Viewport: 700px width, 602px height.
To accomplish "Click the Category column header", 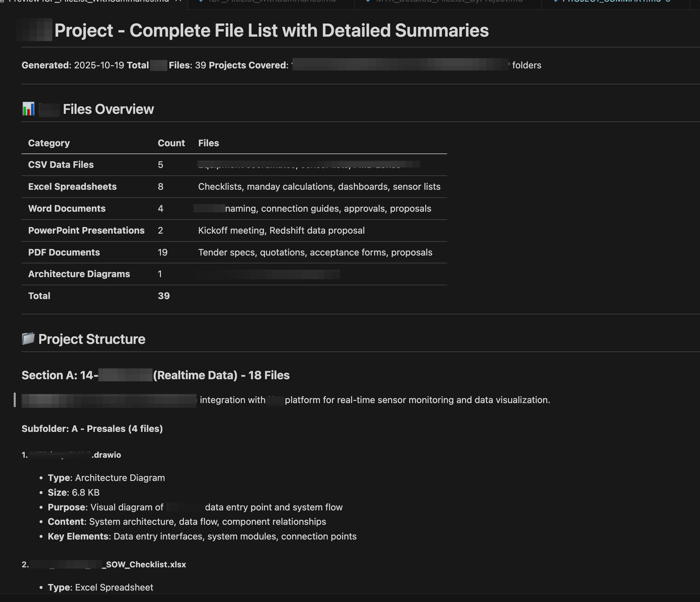I will [x=49, y=143].
